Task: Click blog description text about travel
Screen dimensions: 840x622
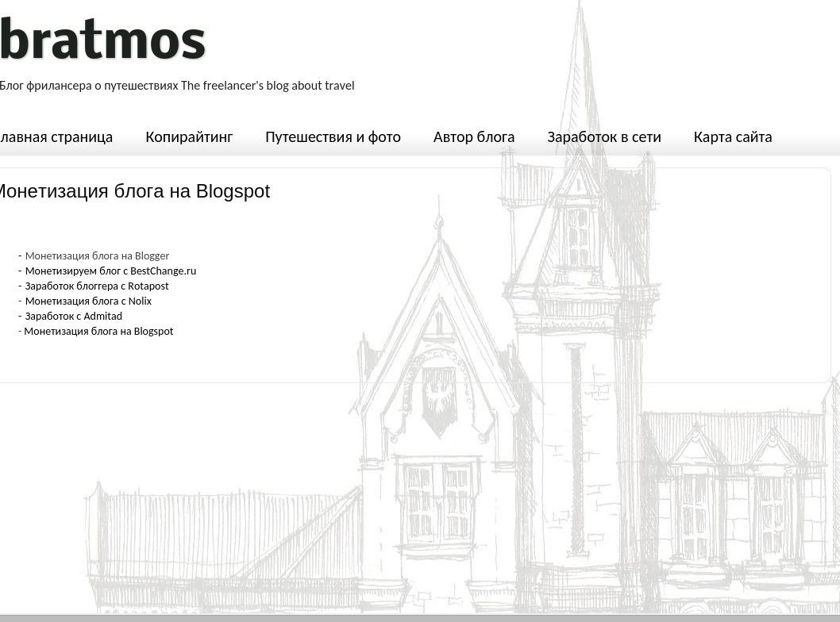Action: tap(177, 86)
